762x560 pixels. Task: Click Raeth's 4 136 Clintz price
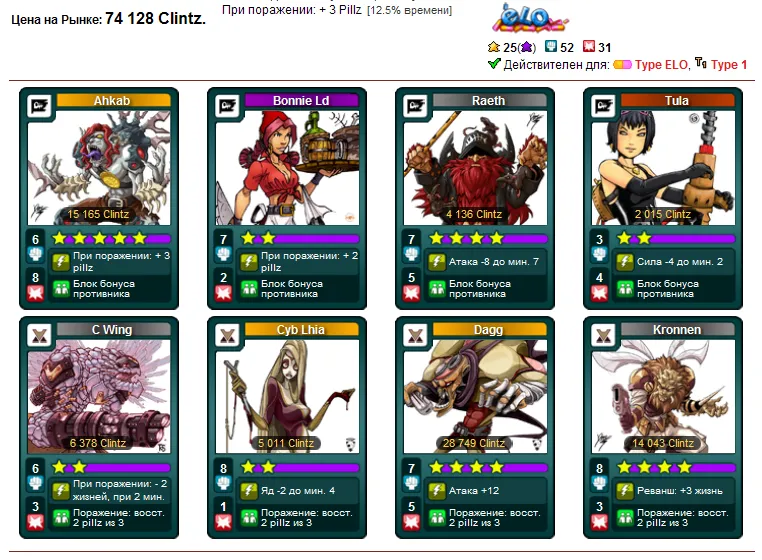(474, 214)
